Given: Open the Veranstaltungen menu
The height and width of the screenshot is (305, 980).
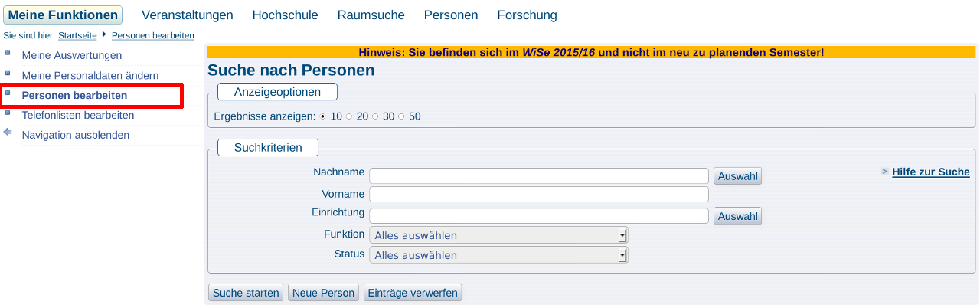Looking at the screenshot, I should (x=188, y=15).
